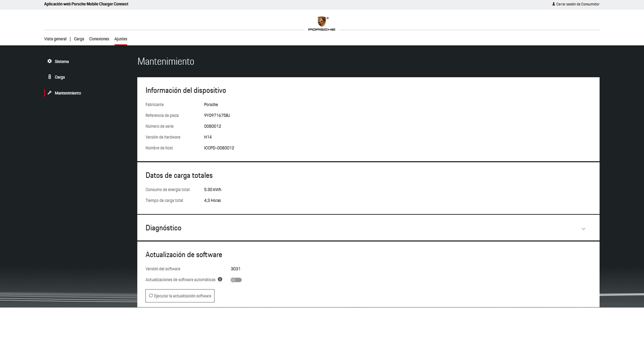Click part reference value 9Y0971675BJ

217,115
